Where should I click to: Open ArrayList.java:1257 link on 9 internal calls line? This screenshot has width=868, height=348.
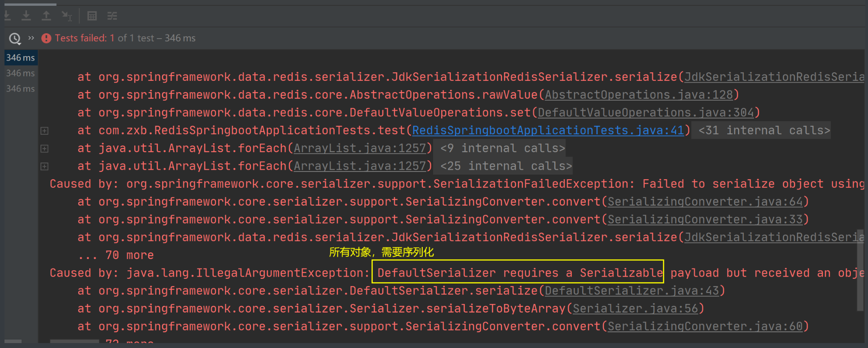pos(360,148)
